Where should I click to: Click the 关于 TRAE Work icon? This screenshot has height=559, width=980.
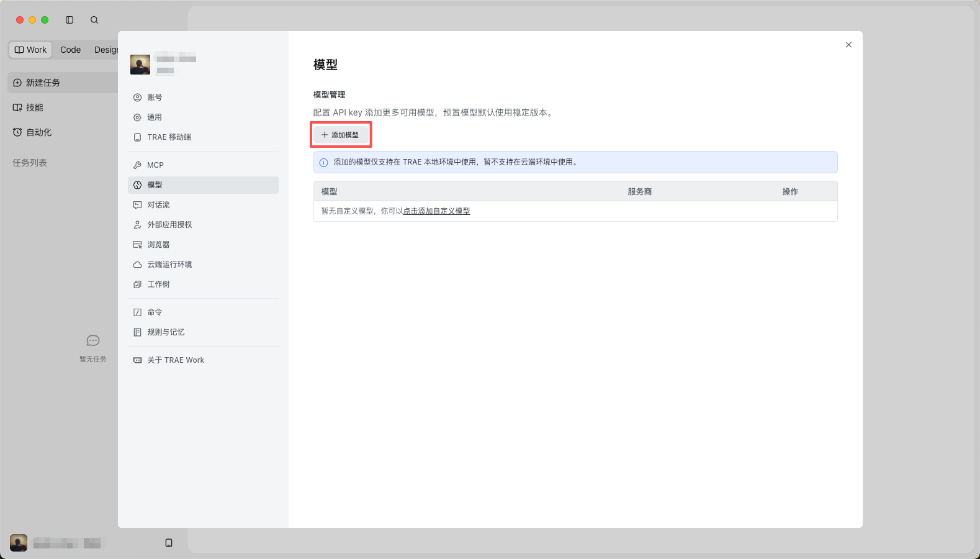[138, 360]
